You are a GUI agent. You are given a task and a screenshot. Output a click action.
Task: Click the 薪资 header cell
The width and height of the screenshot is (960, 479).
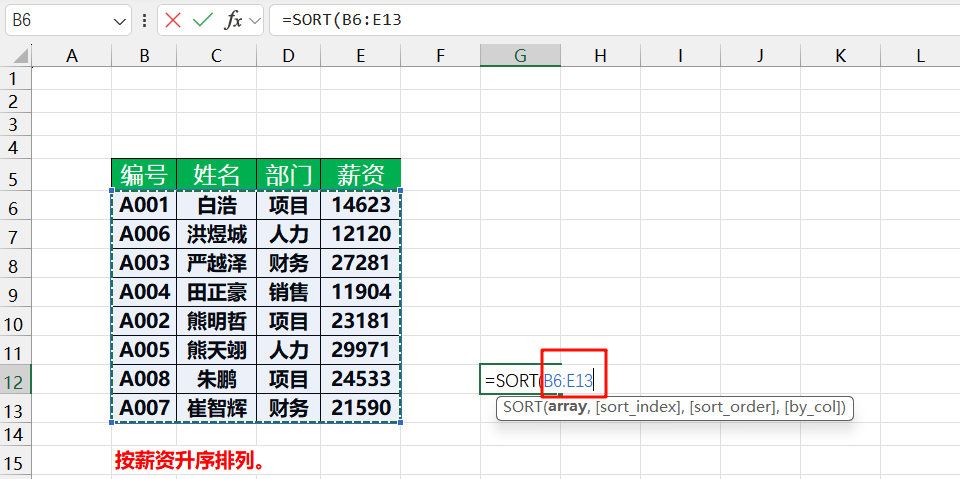[x=361, y=175]
